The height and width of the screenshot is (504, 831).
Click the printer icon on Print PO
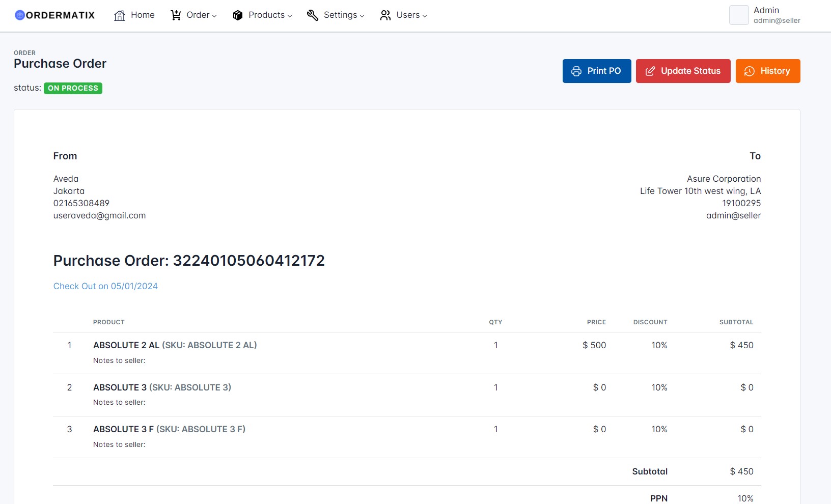pos(577,71)
